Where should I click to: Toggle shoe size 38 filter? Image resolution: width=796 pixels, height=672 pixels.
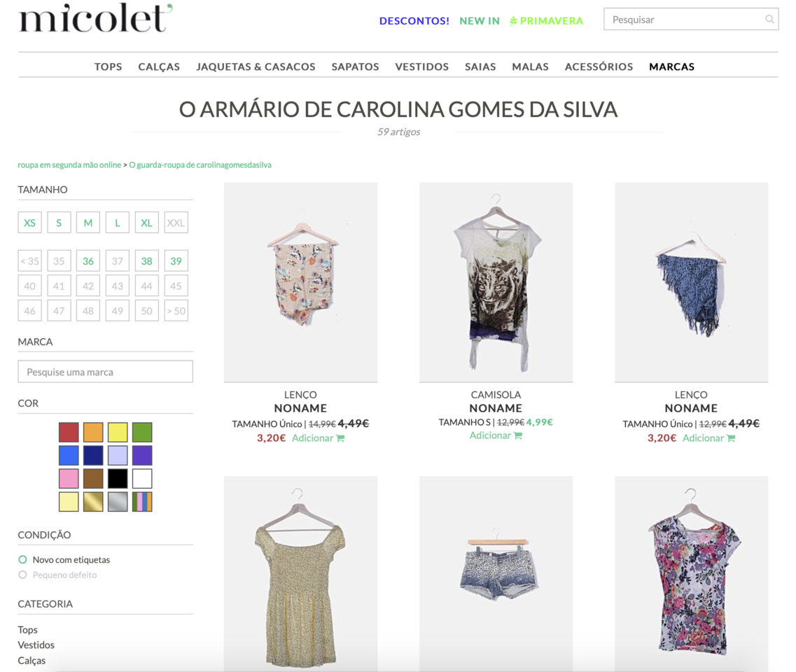pyautogui.click(x=147, y=261)
